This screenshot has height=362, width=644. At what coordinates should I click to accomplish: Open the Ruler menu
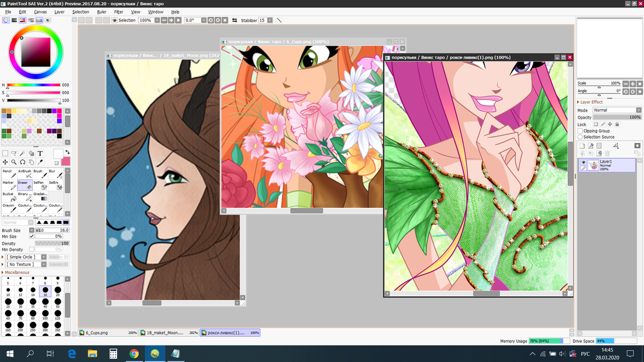pos(102,12)
